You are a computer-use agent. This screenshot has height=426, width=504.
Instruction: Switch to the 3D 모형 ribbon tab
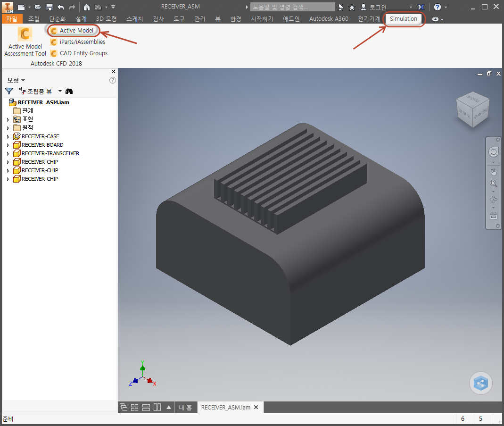pos(107,19)
